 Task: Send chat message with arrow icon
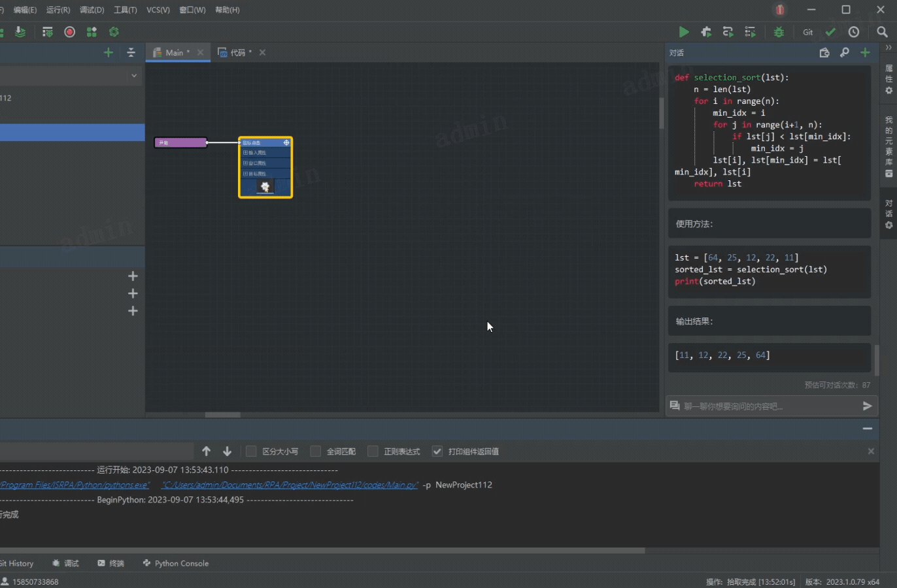tap(867, 406)
